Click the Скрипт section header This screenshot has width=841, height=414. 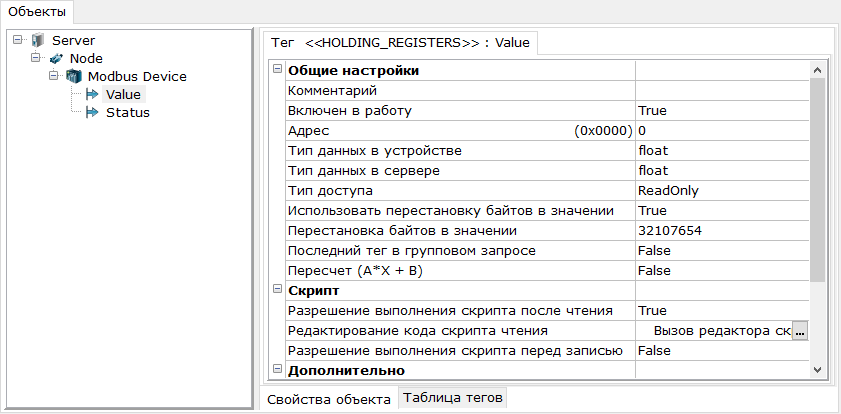[x=314, y=291]
